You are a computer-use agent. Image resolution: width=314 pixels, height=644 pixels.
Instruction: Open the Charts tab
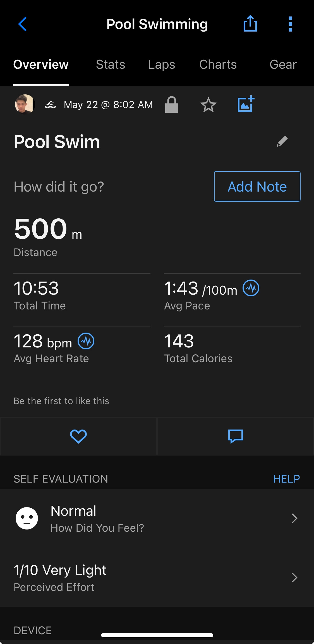tap(218, 65)
